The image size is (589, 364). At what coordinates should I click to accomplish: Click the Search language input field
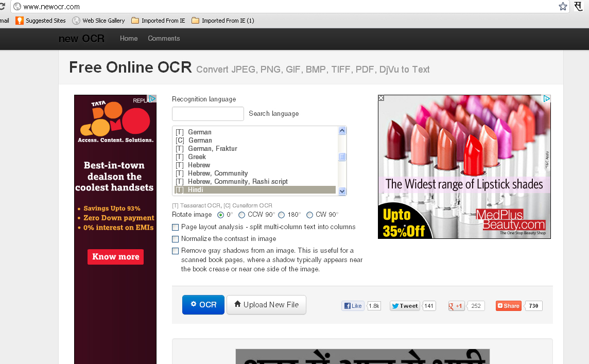tap(208, 114)
